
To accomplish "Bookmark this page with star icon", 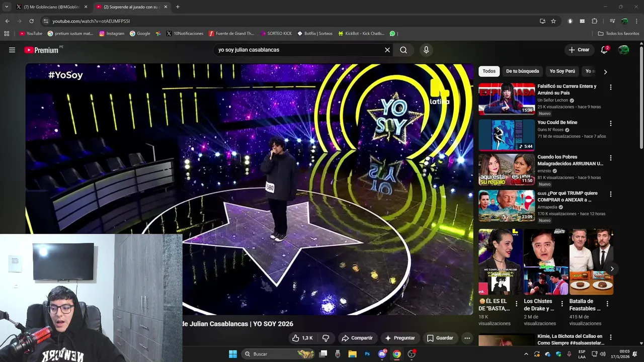I will pos(553,21).
